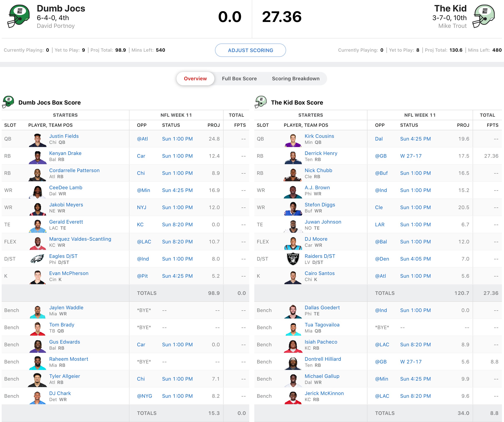The height and width of the screenshot is (422, 504).
Task: Click Tom Brady player headshot
Action: point(37,328)
